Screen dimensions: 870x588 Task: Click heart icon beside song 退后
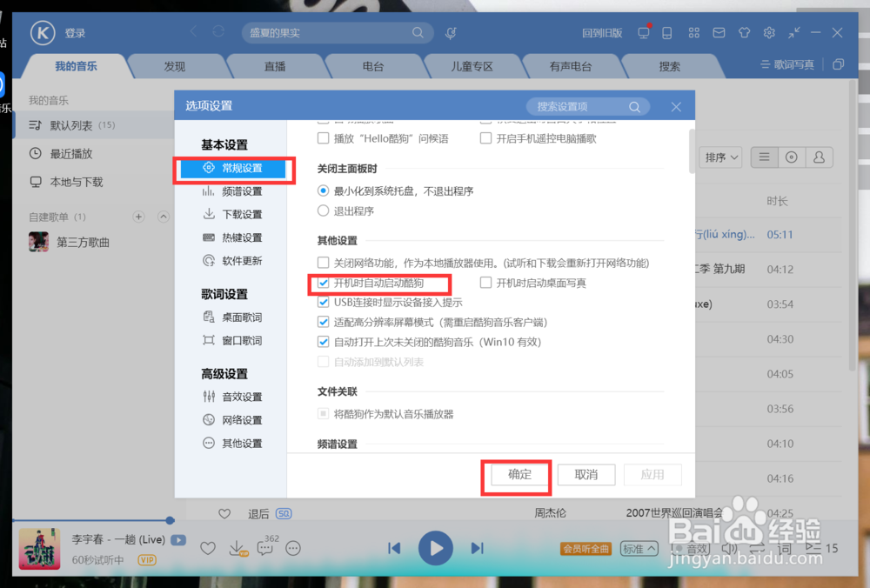pyautogui.click(x=224, y=514)
